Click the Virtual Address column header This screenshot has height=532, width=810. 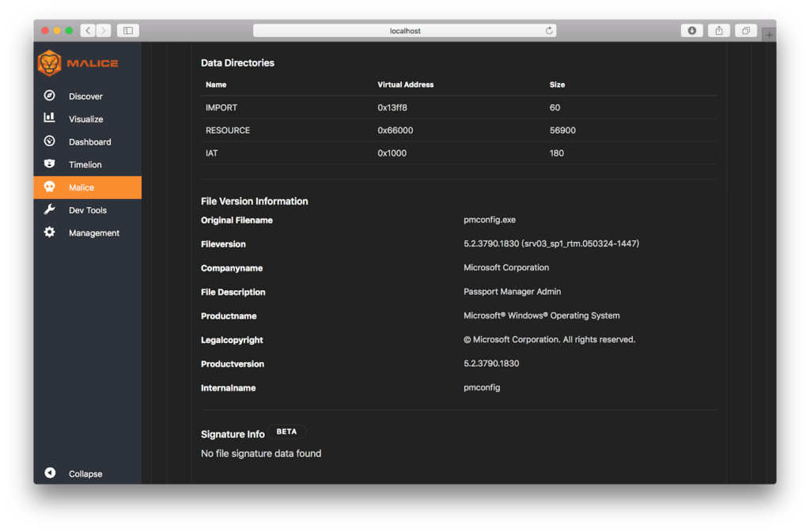[406, 85]
